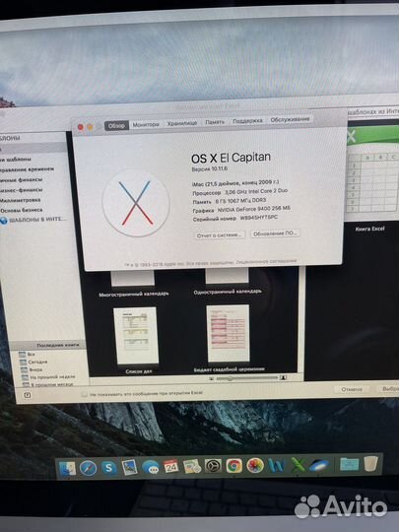The width and height of the screenshot is (399, 532).
Task: Open the Память tab
Action: (215, 122)
